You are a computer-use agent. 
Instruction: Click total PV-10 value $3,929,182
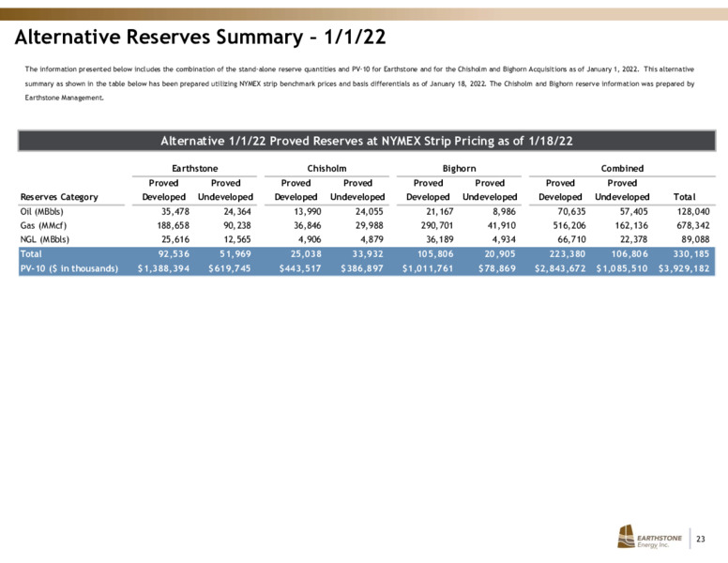point(684,268)
